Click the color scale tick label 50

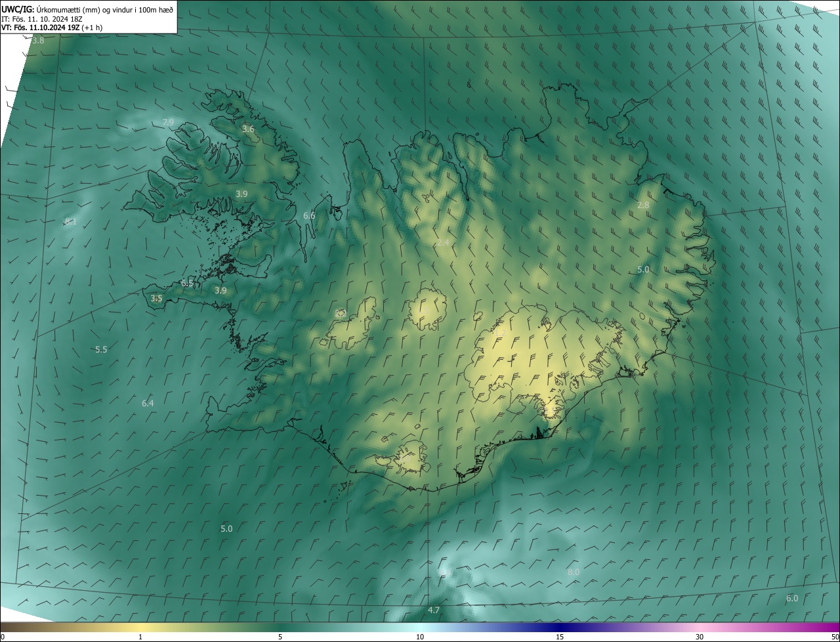tap(835, 637)
